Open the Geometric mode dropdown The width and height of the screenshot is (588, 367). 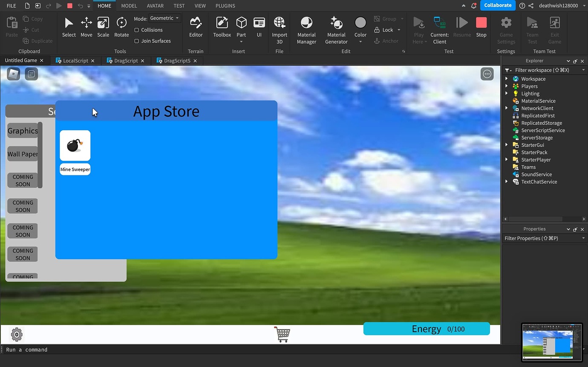pos(164,18)
